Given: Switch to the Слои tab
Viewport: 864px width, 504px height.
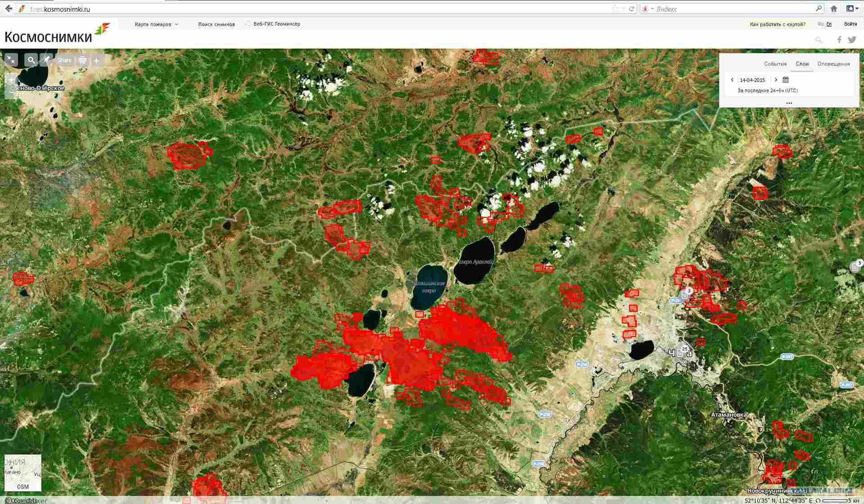Looking at the screenshot, I should [802, 64].
